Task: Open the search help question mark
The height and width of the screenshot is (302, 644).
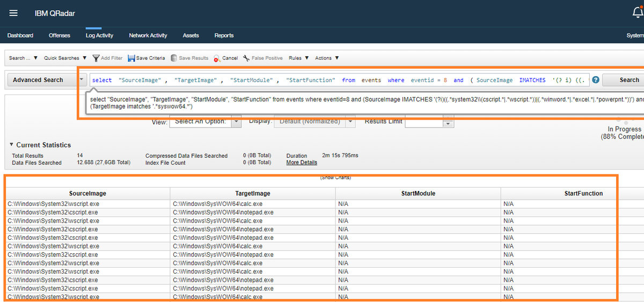Action: pyautogui.click(x=596, y=80)
